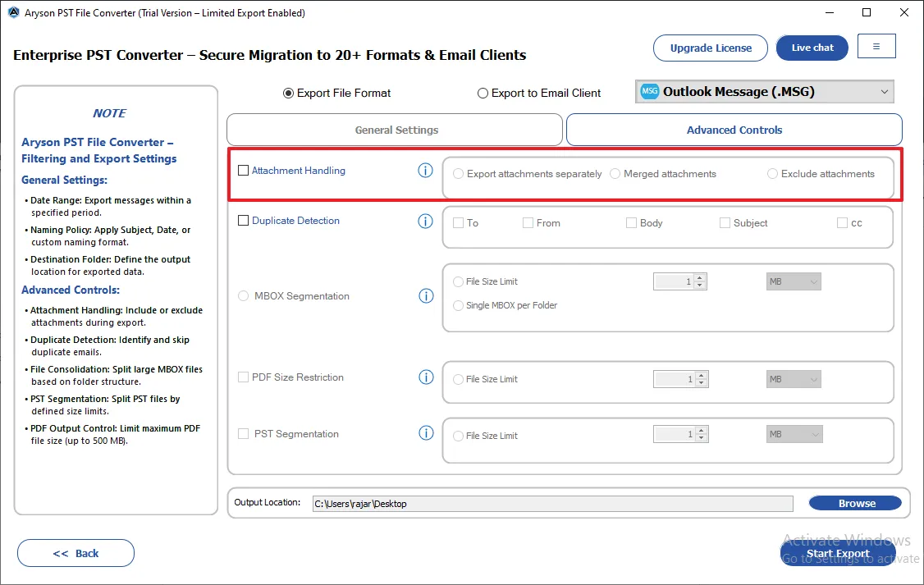Click the 'General Settings:' note heading
This screenshot has width=924, height=585.
point(64,181)
